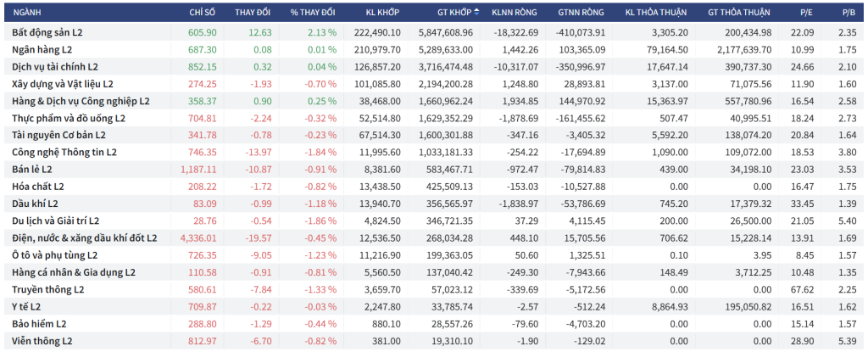The height and width of the screenshot is (352, 868).
Task: Open Xây dựng và Vật liệu L2
Action: tap(63, 84)
